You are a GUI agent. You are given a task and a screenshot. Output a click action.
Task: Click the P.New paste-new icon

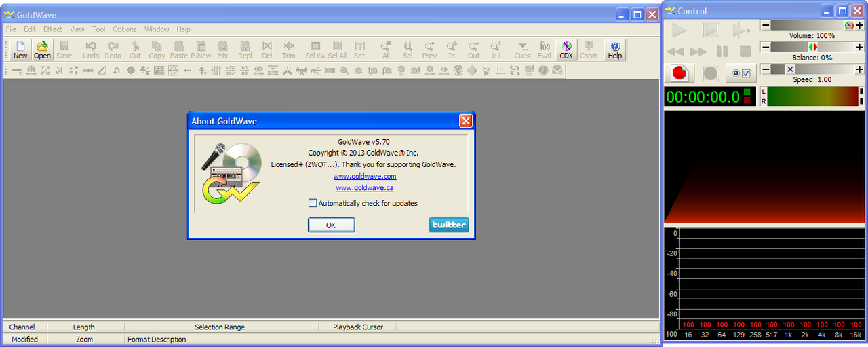(201, 50)
